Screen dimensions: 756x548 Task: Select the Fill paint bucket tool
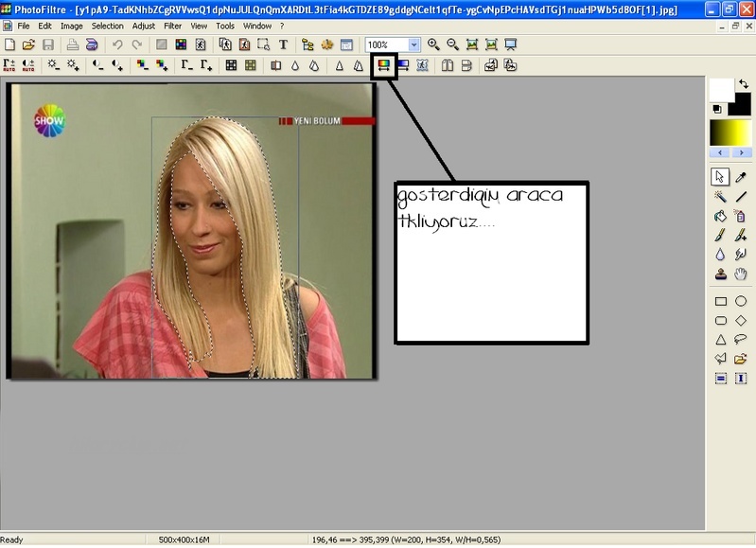pyautogui.click(x=720, y=216)
